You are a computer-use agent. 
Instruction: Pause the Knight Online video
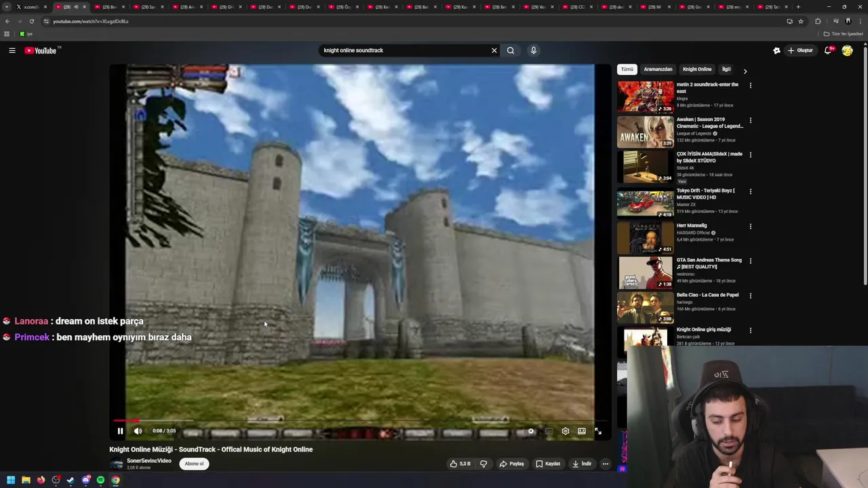pos(120,431)
